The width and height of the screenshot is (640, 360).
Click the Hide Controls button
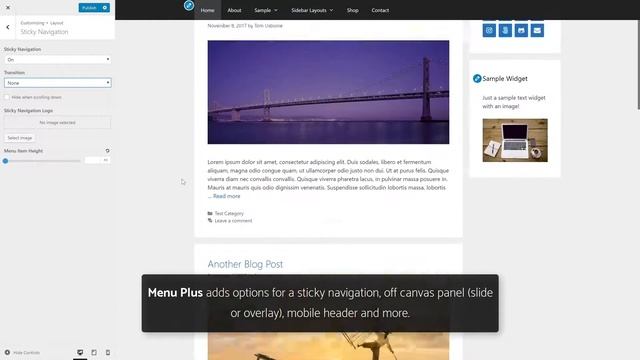pyautogui.click(x=22, y=352)
